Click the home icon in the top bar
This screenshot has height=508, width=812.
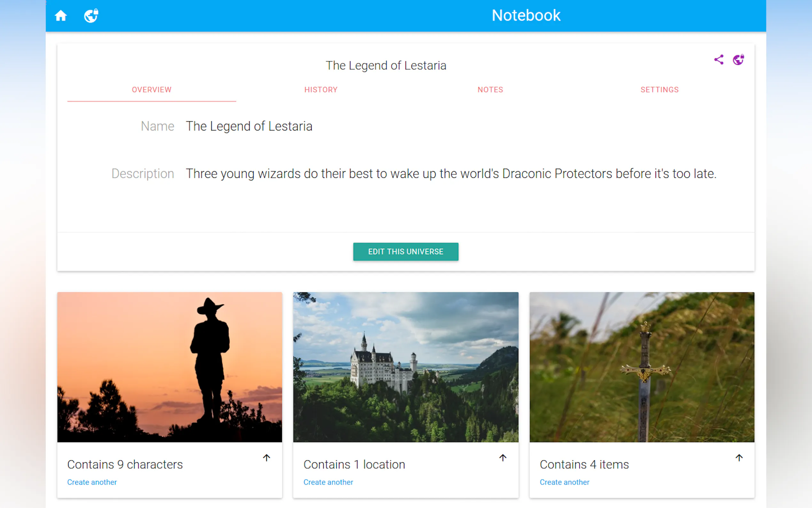(61, 15)
